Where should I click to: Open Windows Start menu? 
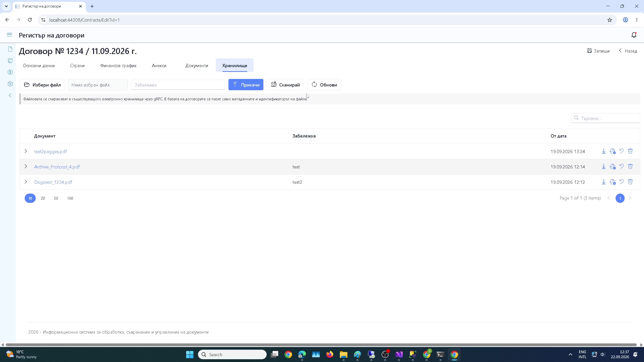click(190, 354)
